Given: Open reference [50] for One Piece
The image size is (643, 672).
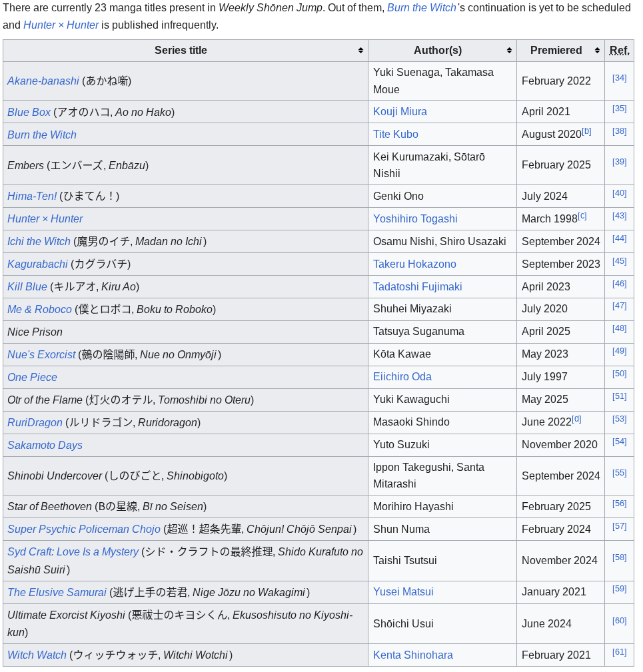Looking at the screenshot, I should coord(620,374).
